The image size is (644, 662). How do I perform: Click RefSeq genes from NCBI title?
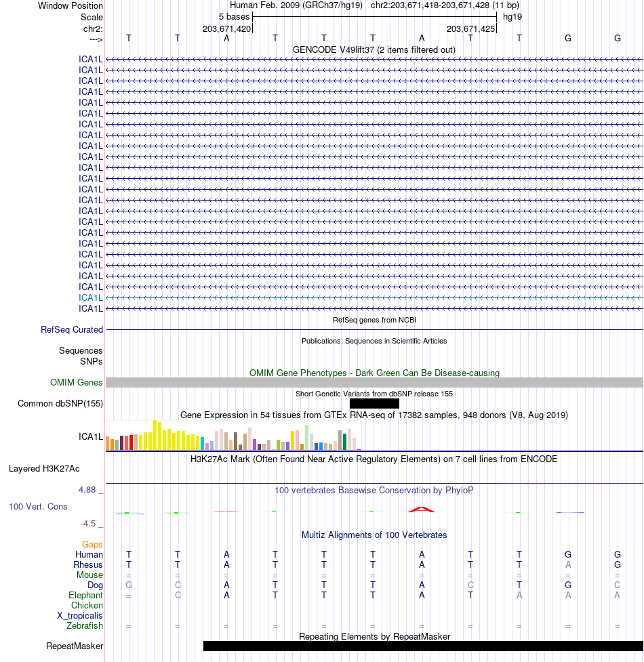374,320
